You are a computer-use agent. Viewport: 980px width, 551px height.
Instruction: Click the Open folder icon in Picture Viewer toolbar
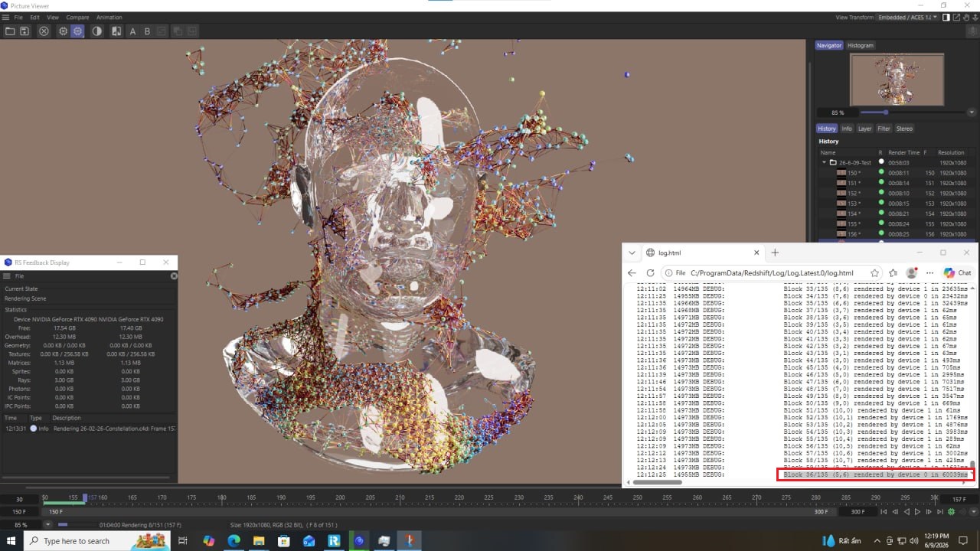[10, 31]
